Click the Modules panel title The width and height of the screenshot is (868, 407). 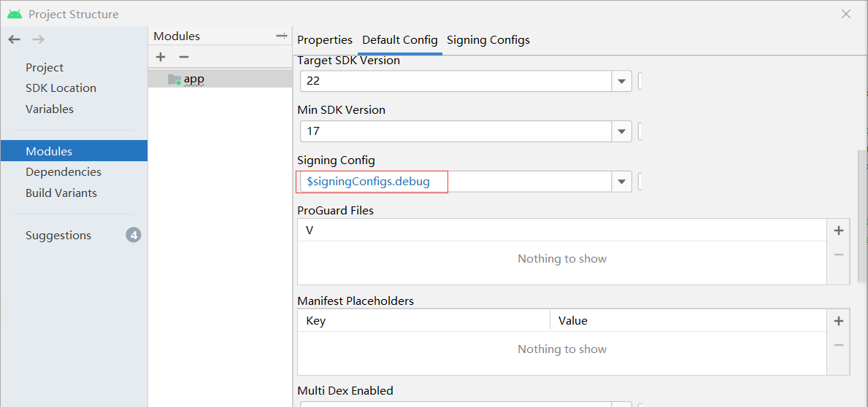pos(177,36)
